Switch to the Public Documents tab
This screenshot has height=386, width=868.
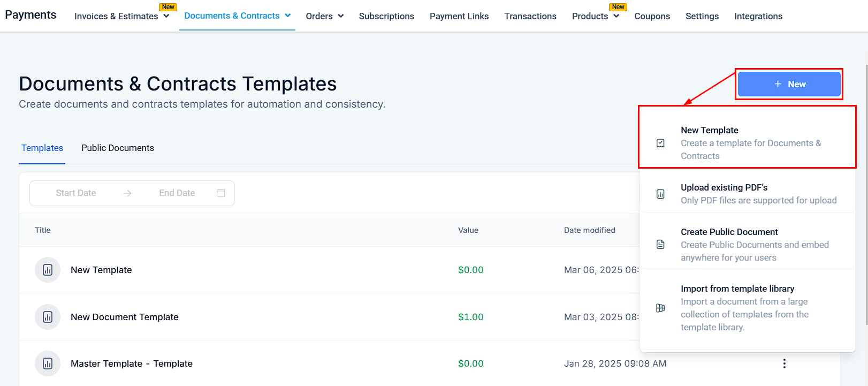[x=118, y=148]
